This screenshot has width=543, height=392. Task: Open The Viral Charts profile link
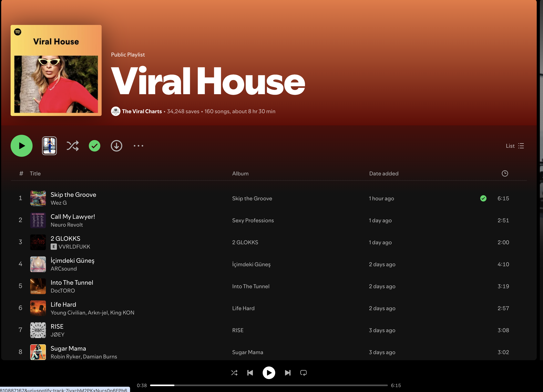pyautogui.click(x=142, y=111)
